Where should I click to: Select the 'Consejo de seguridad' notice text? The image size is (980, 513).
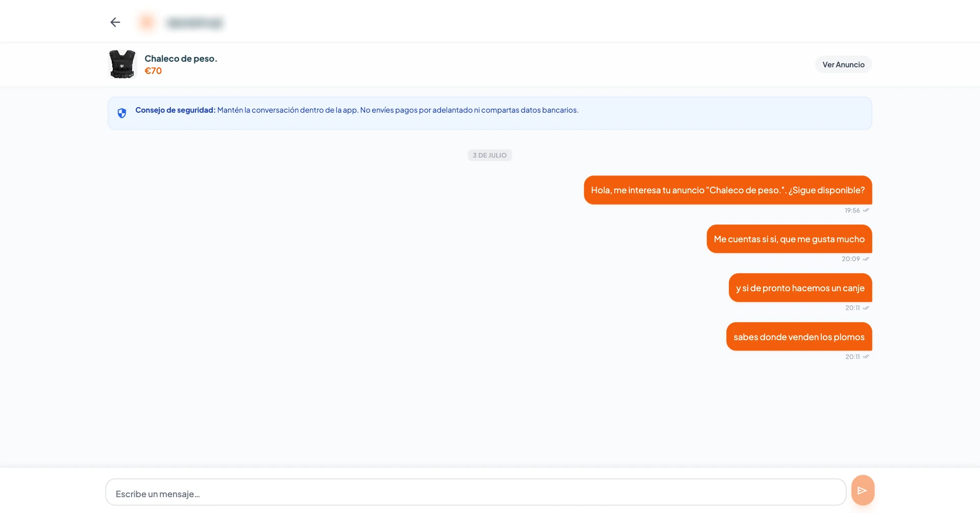pos(357,110)
